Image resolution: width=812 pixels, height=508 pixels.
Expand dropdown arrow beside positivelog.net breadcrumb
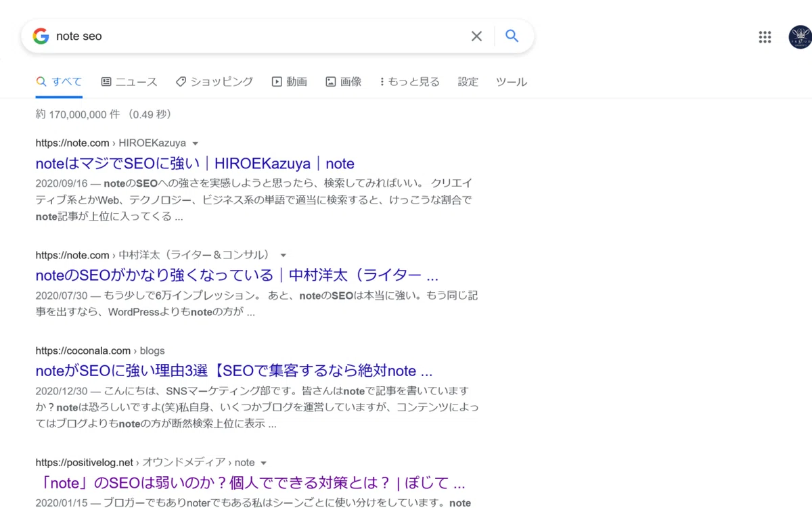point(264,463)
